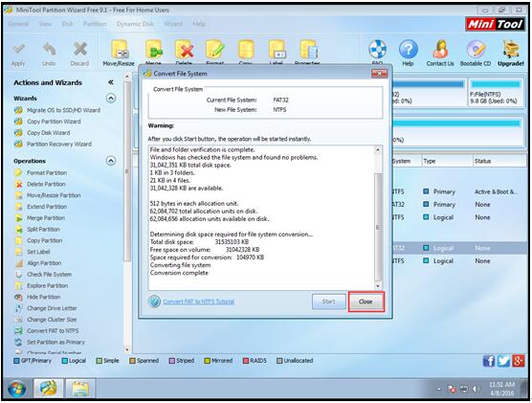Select the Merge partition toolbar icon
532x403 pixels.
pyautogui.click(x=153, y=50)
